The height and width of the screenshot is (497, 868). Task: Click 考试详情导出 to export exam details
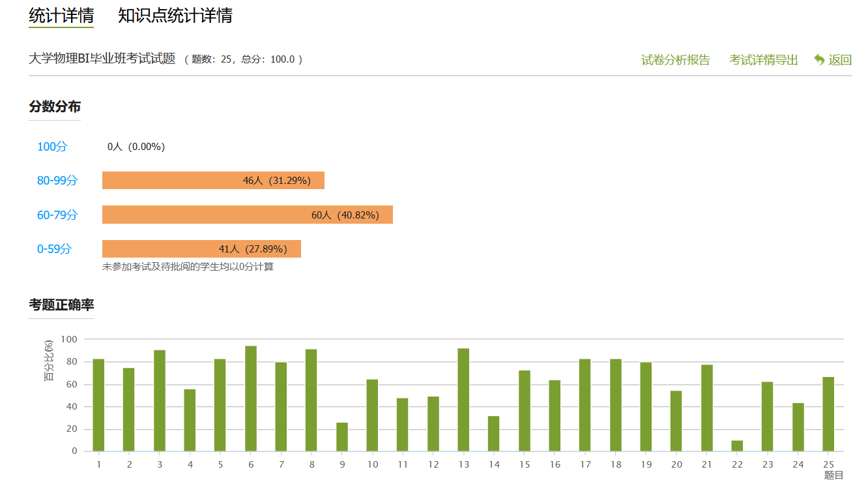coord(764,59)
